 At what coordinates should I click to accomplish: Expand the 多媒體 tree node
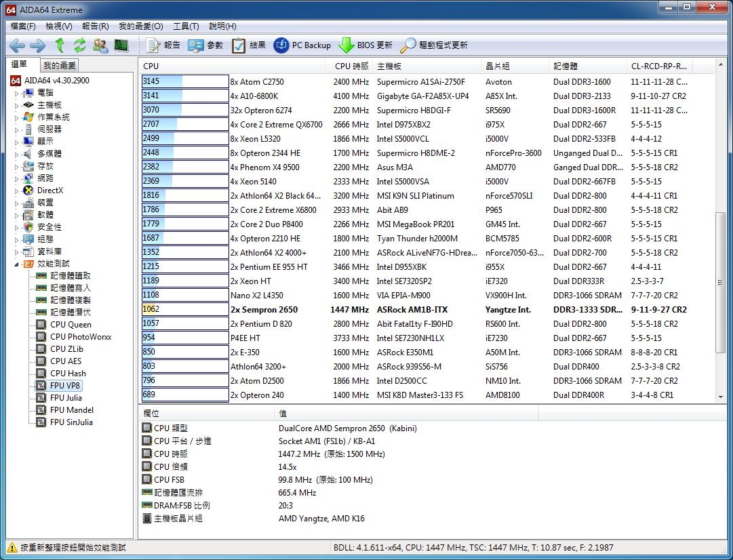[x=16, y=154]
